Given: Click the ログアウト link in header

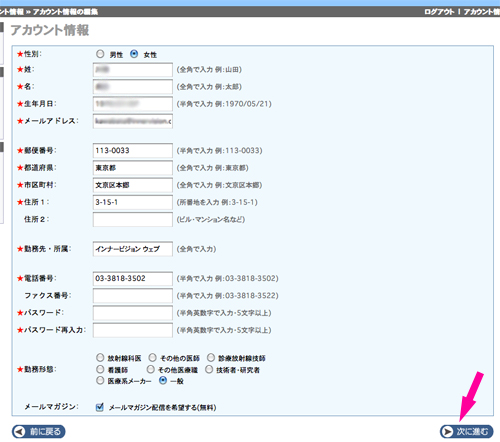Looking at the screenshot, I should point(439,12).
